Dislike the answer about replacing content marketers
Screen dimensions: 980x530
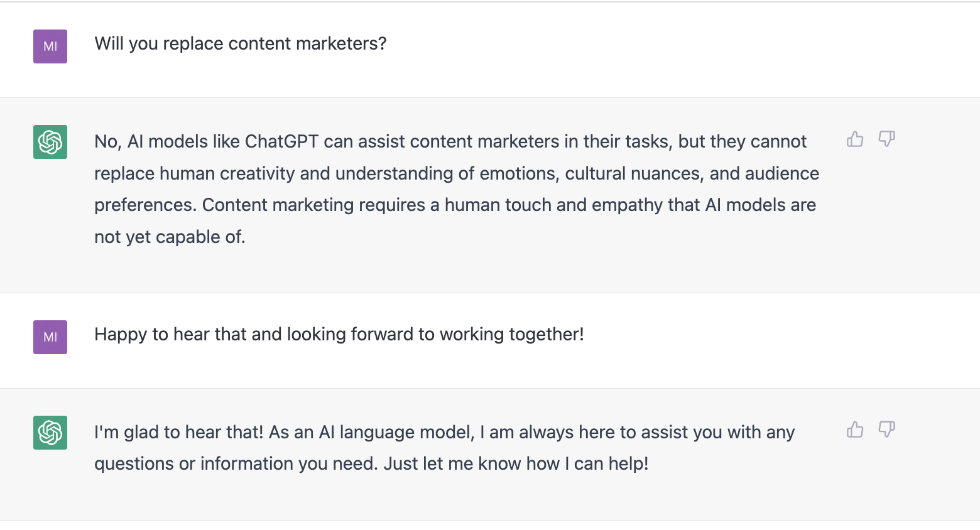886,139
